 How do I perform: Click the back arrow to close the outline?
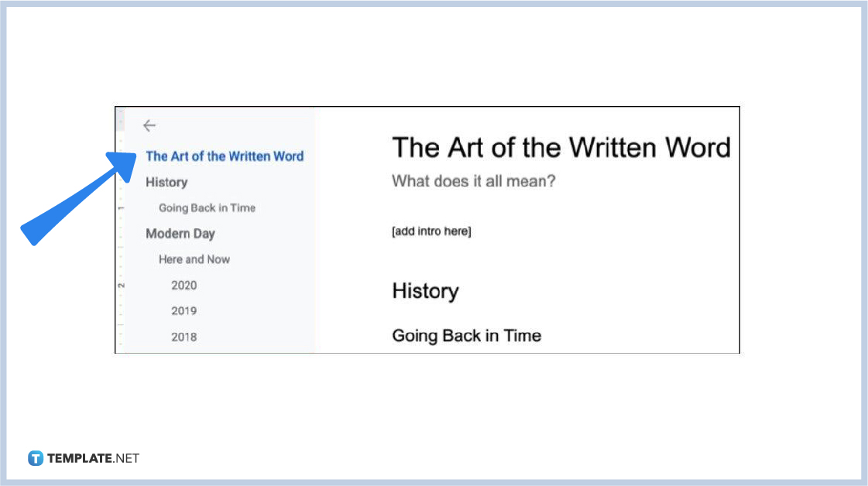tap(149, 125)
